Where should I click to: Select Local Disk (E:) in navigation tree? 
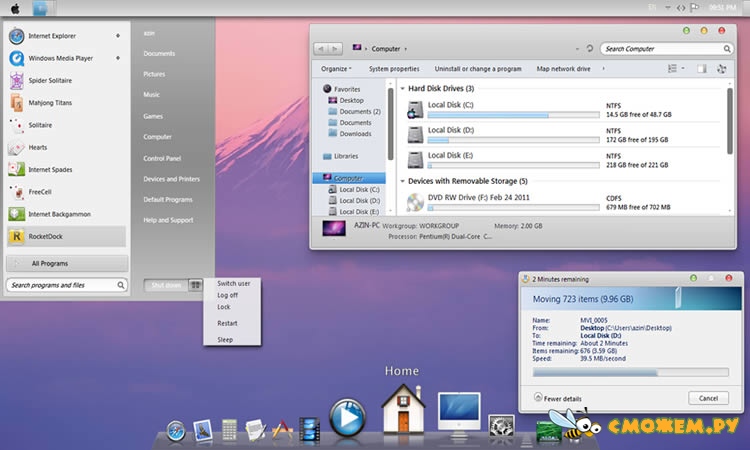point(359,212)
